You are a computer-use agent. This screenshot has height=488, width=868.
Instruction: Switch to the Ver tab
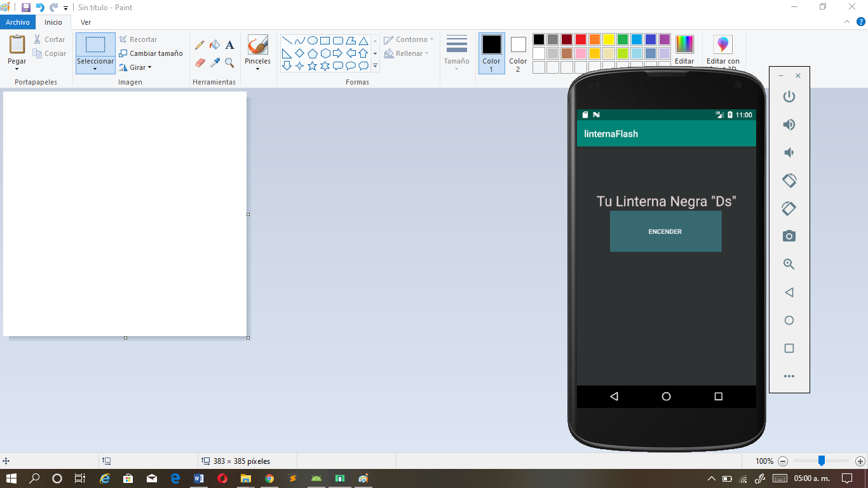click(x=86, y=22)
